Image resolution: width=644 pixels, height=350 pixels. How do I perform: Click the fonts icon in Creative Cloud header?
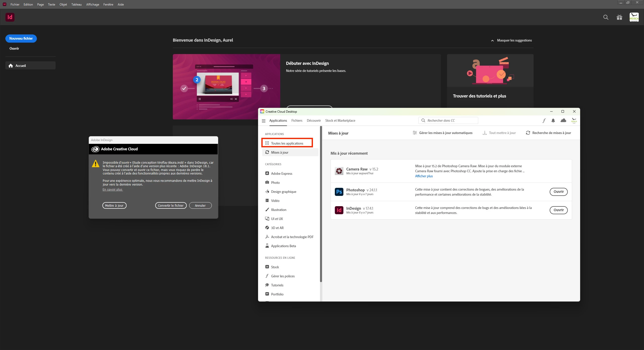point(544,120)
